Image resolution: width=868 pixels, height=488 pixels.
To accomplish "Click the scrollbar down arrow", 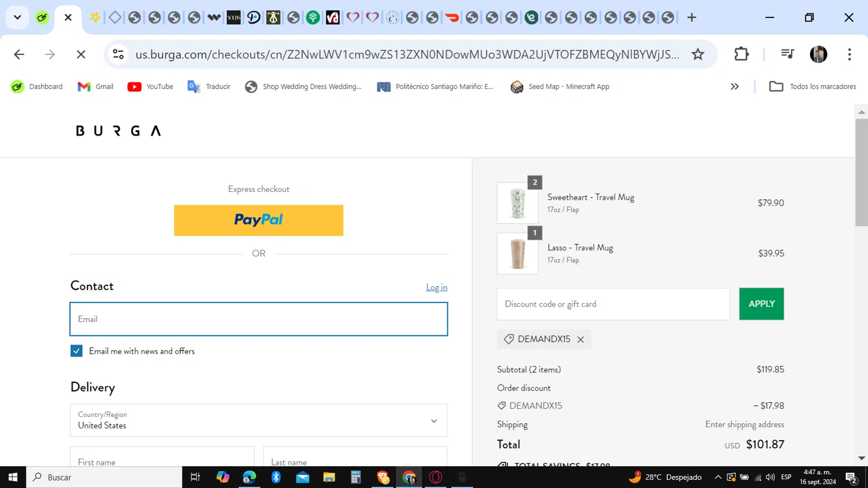I will click(x=861, y=459).
